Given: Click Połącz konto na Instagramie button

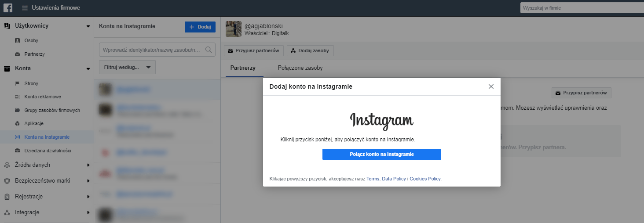Looking at the screenshot, I should click(382, 154).
